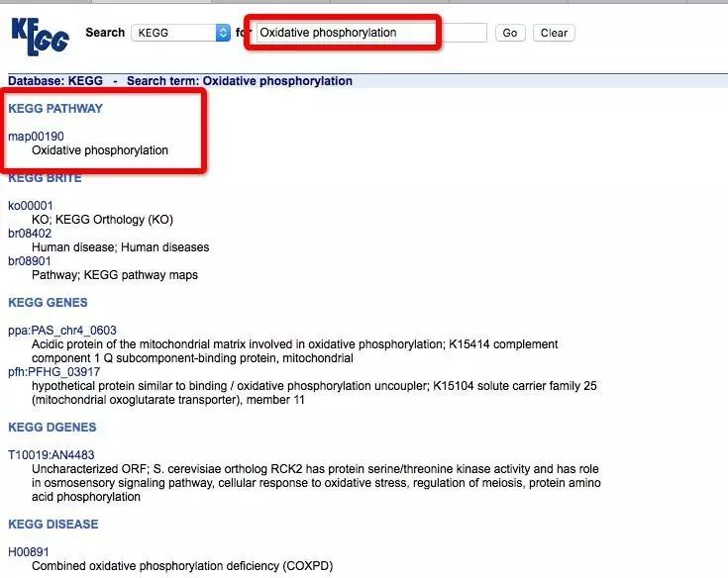Click the KEGG GENES heading
This screenshot has height=578, width=728.
point(48,303)
